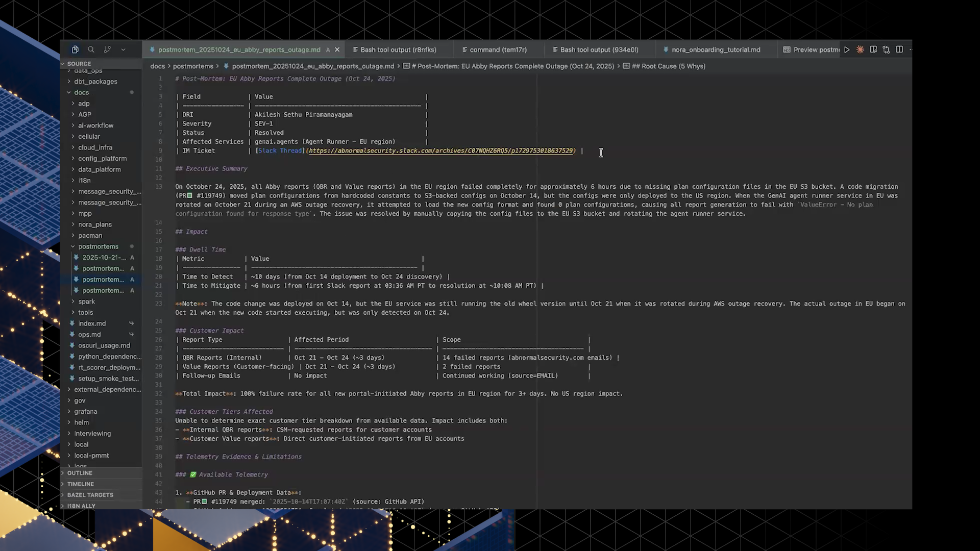Switch to the Preview postmortem tab
980x551 pixels.
[x=812, y=49]
